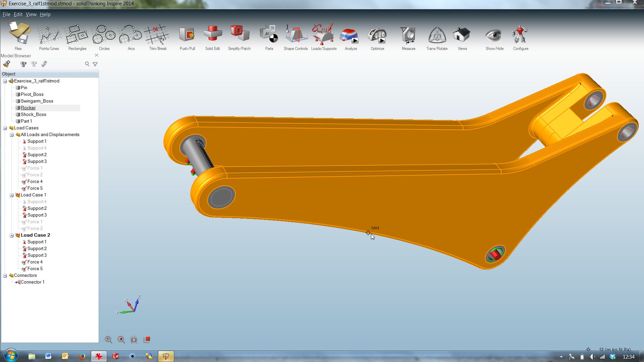Run the Analyze tool
The width and height of the screenshot is (644, 362).
coord(350,35)
